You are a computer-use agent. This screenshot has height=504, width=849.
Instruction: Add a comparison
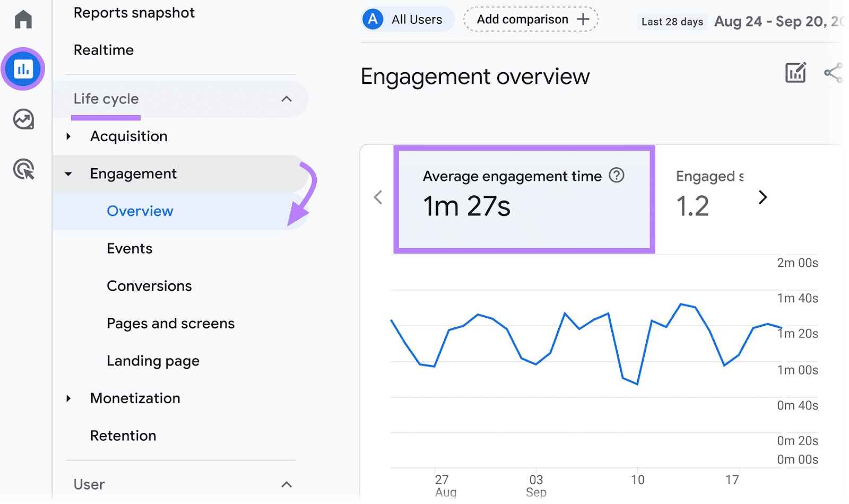pyautogui.click(x=530, y=19)
